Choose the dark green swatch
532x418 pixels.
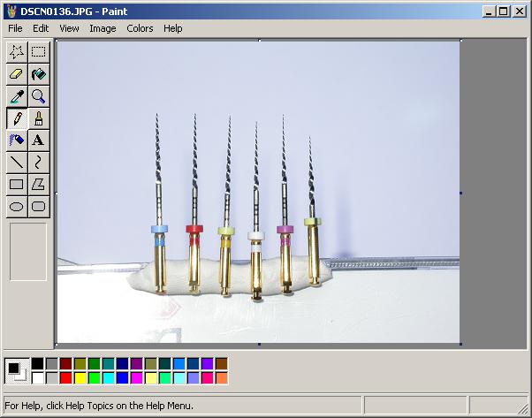tap(95, 364)
